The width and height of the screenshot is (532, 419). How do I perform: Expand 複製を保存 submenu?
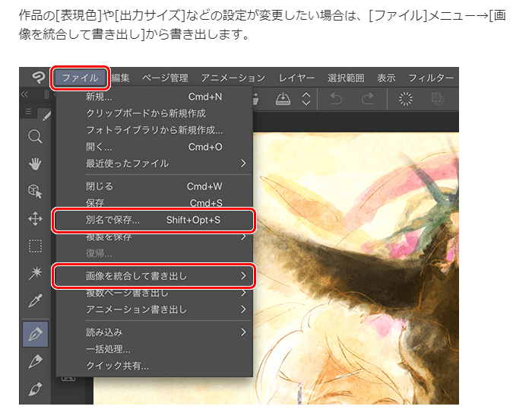point(154,237)
